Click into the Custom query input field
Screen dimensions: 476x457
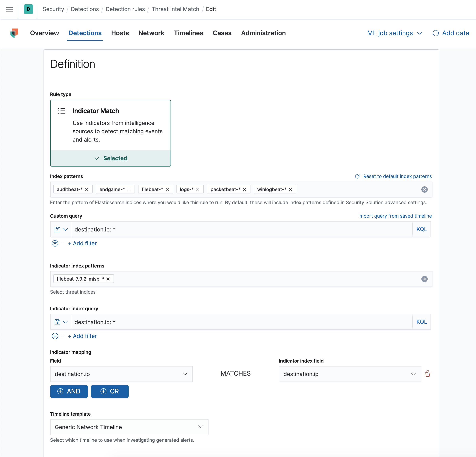pos(242,229)
